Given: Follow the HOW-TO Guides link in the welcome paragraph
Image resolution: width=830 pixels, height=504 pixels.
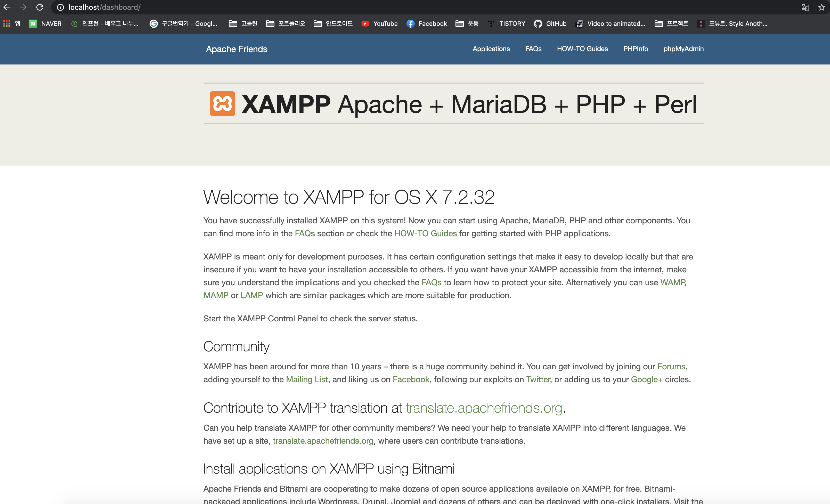Looking at the screenshot, I should point(425,233).
